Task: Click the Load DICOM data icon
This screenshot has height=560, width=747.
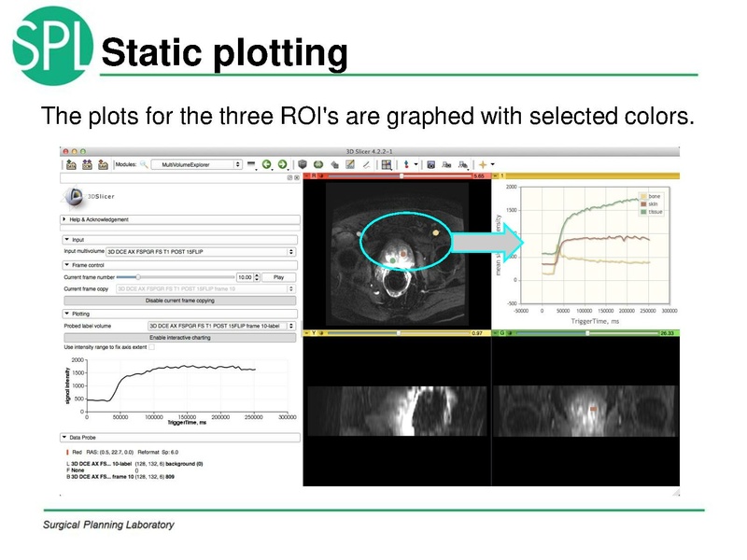Action: click(x=87, y=164)
